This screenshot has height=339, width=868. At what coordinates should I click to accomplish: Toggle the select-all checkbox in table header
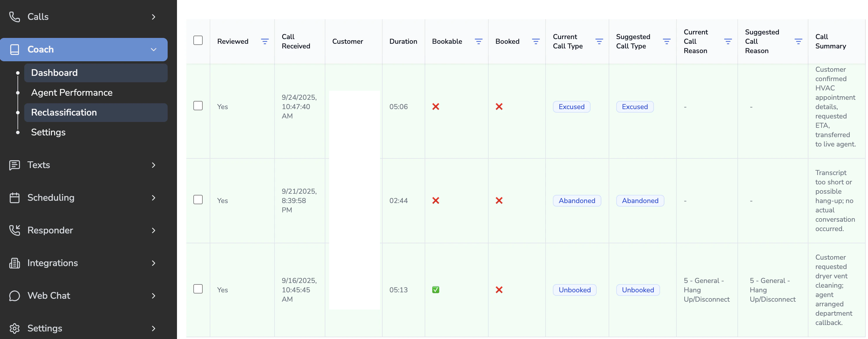pos(198,40)
